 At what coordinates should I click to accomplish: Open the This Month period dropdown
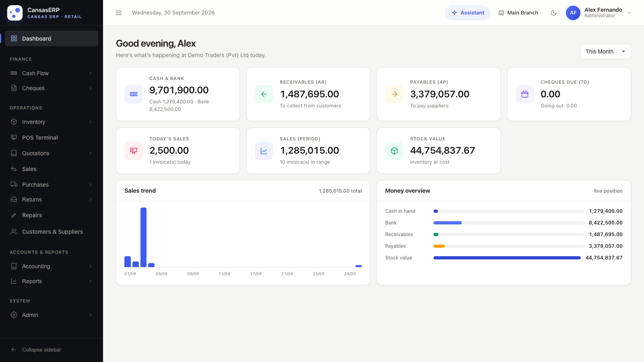point(605,51)
